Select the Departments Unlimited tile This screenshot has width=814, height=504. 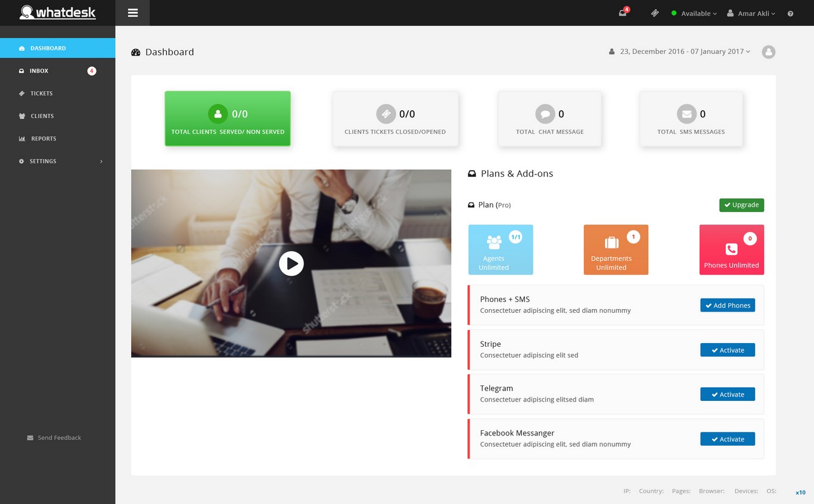(x=616, y=250)
